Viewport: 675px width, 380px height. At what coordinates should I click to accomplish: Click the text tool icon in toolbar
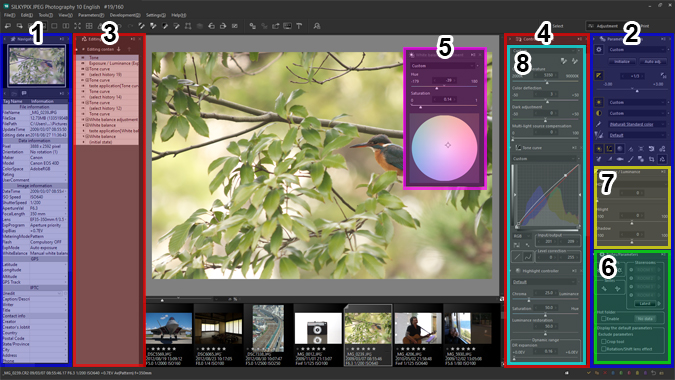point(299,26)
